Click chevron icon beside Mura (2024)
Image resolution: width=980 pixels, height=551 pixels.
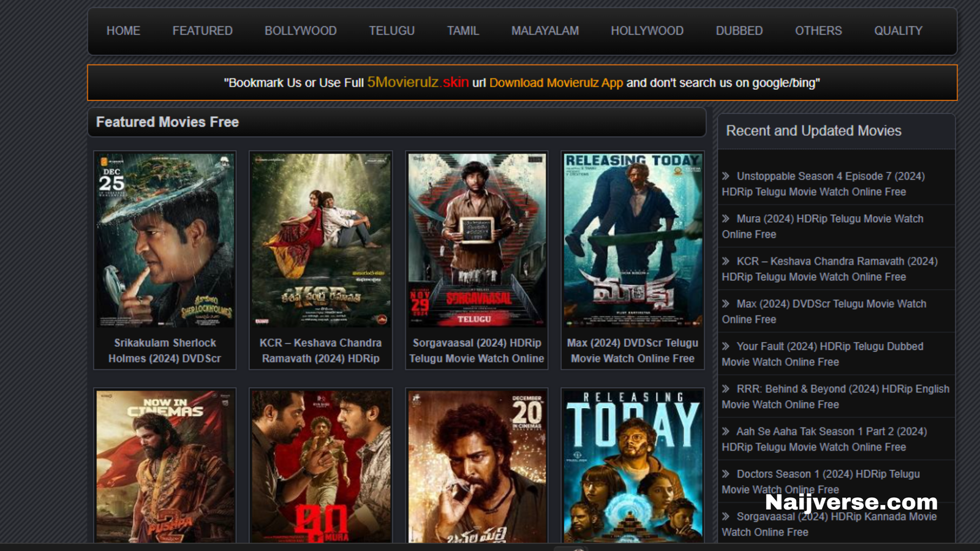click(726, 219)
